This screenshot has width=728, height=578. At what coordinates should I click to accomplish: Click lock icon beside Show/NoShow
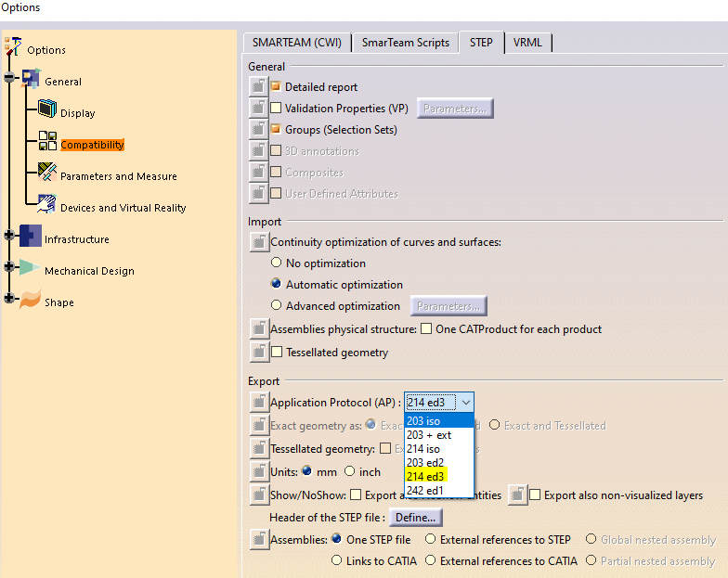pyautogui.click(x=260, y=495)
